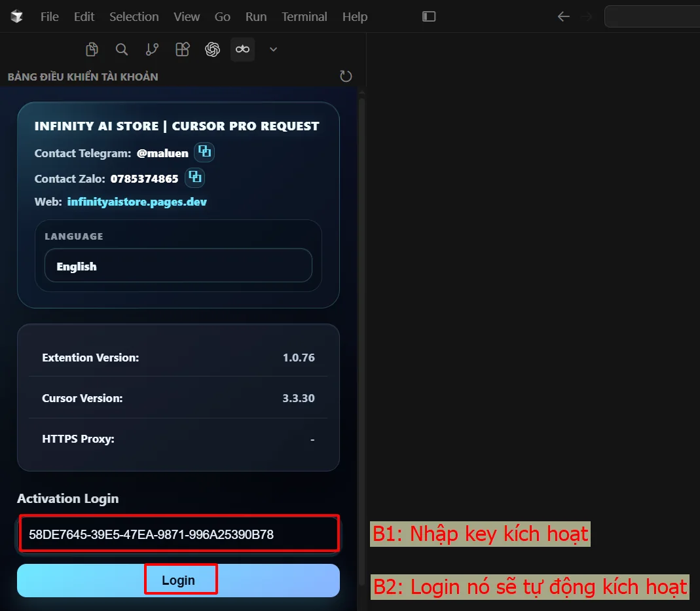Open the File menu
Image resolution: width=700 pixels, height=611 pixels.
click(x=50, y=16)
